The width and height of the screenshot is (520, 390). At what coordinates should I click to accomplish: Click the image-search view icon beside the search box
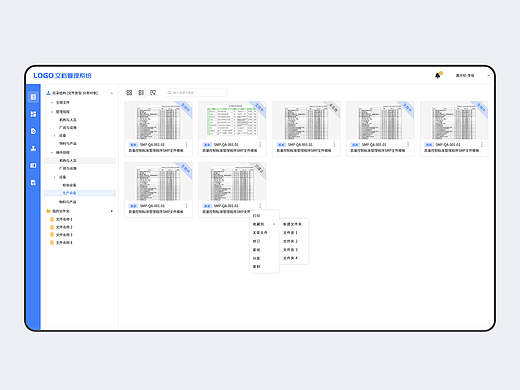click(153, 92)
